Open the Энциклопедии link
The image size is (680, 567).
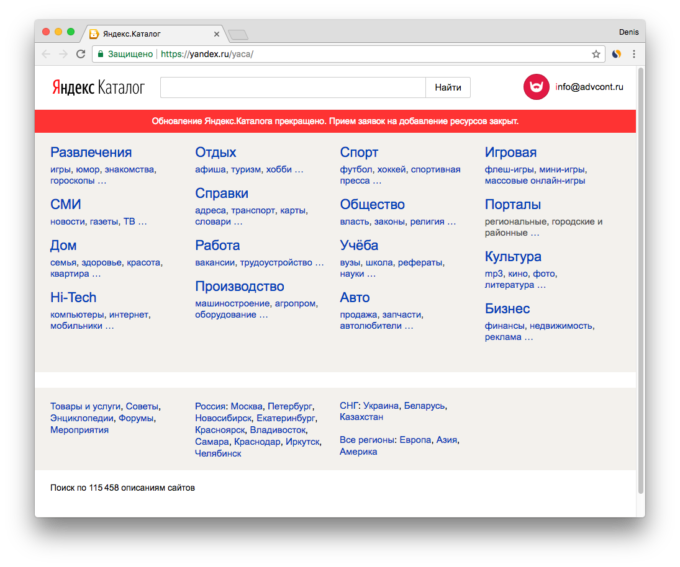(82, 418)
